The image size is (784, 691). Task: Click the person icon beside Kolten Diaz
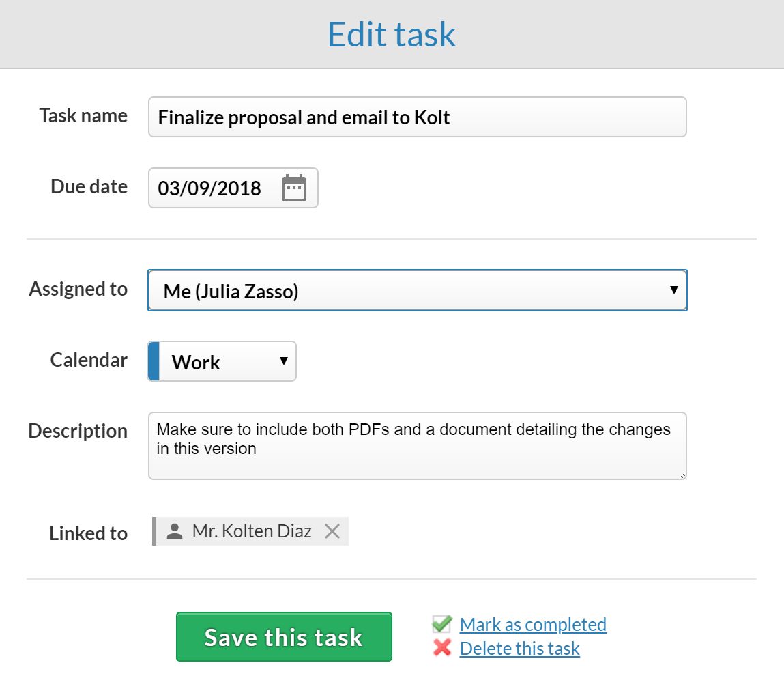(x=174, y=531)
